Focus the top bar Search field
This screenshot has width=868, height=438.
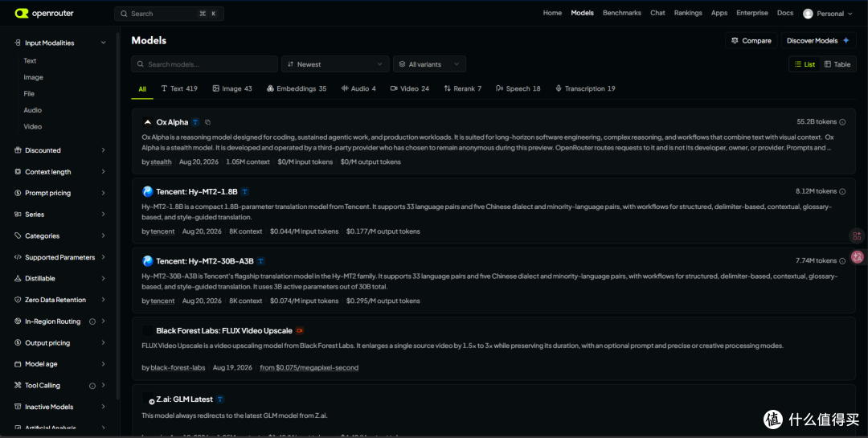169,14
